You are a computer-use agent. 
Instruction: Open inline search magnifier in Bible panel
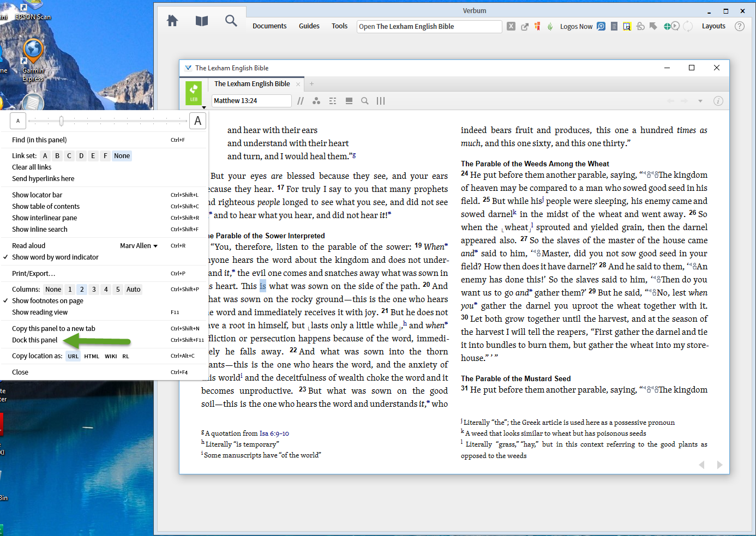[x=365, y=101]
